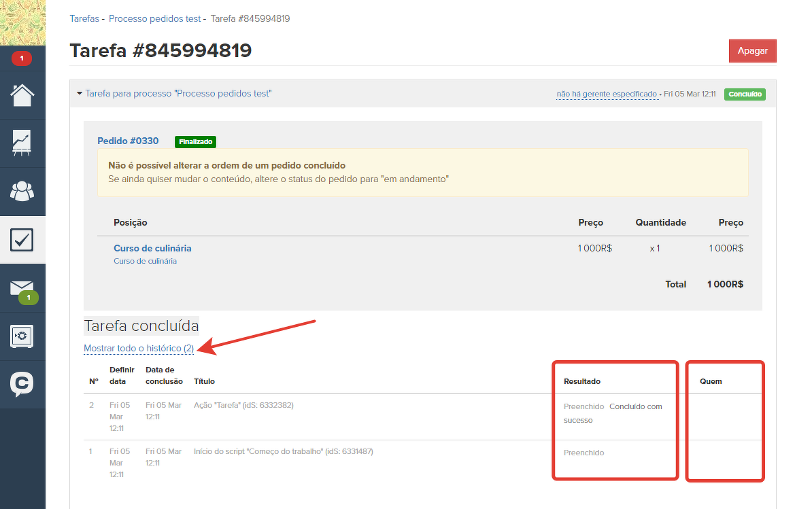812x509 pixels.
Task: Expand 'Mostrar todo o histórico (2)'
Action: [x=139, y=348]
